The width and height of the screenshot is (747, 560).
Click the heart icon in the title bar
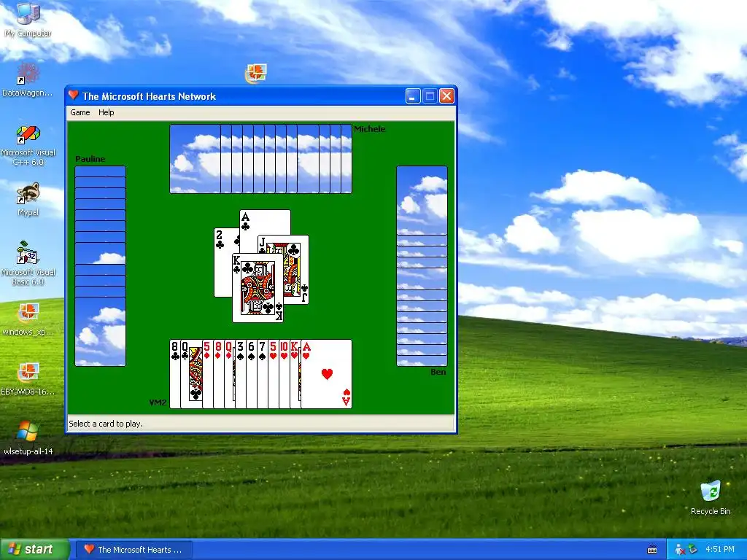[73, 96]
